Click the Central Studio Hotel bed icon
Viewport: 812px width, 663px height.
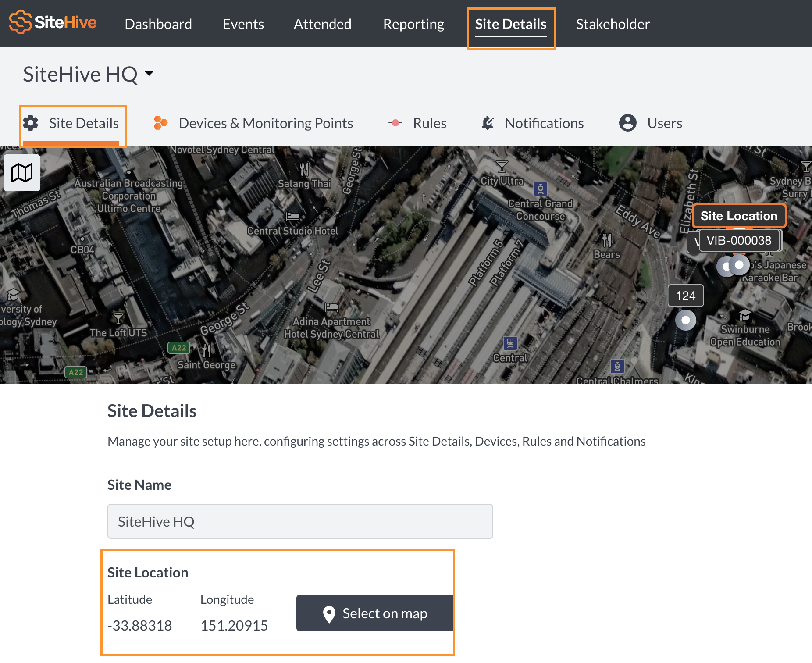point(293,217)
